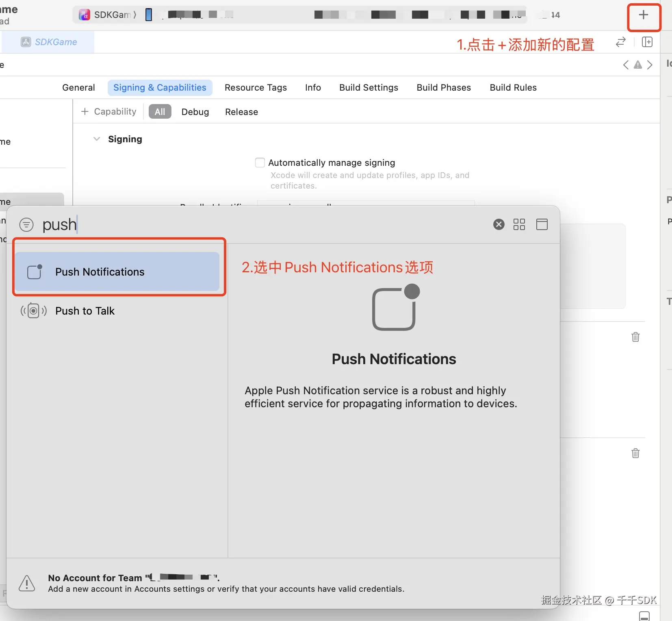Viewport: 672px width, 621px height.
Task: Click the Signing section title
Action: tap(125, 139)
